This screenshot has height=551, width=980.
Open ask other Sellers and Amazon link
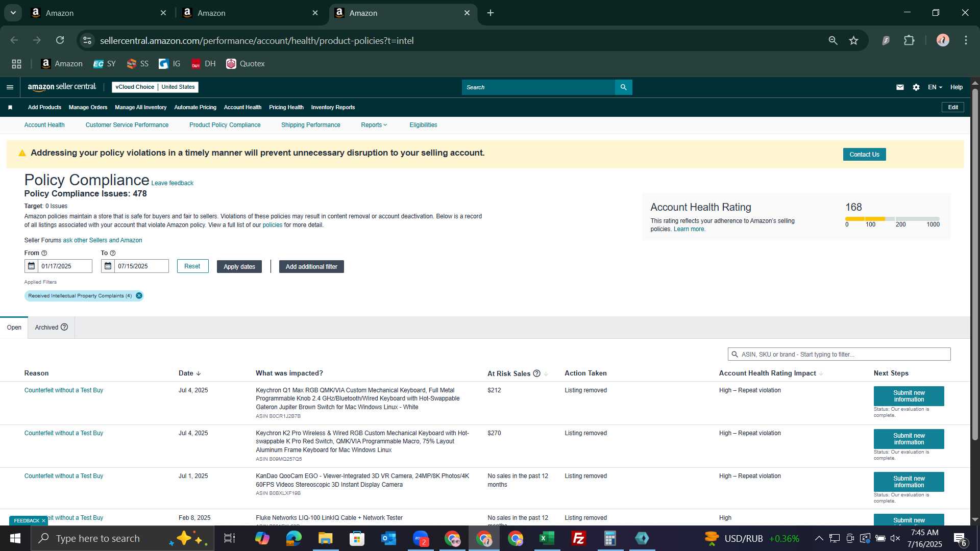103,240
